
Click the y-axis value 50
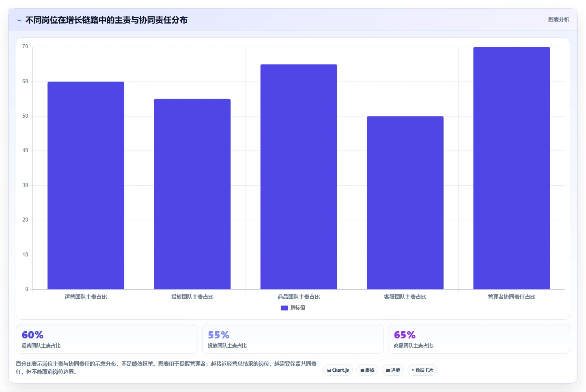pyautogui.click(x=25, y=116)
